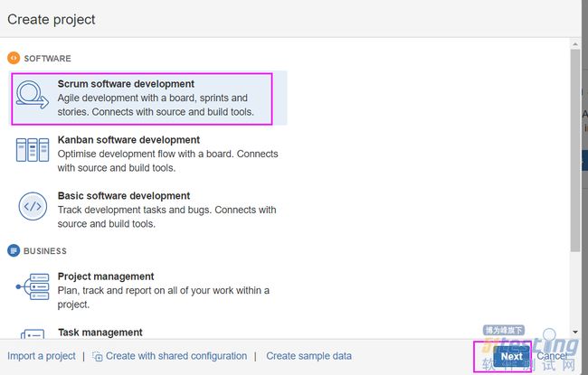This screenshot has height=375, width=588.
Task: Click the blue Business category icon
Action: coord(14,250)
